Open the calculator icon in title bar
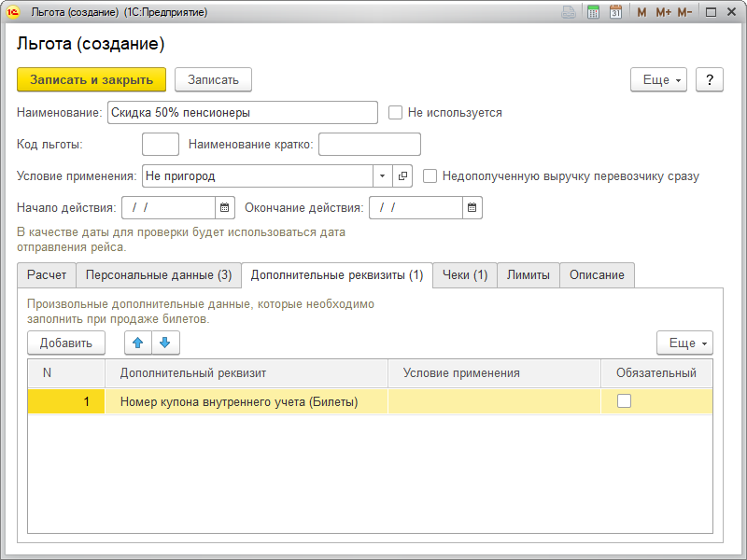This screenshot has height=560, width=747. pos(593,12)
